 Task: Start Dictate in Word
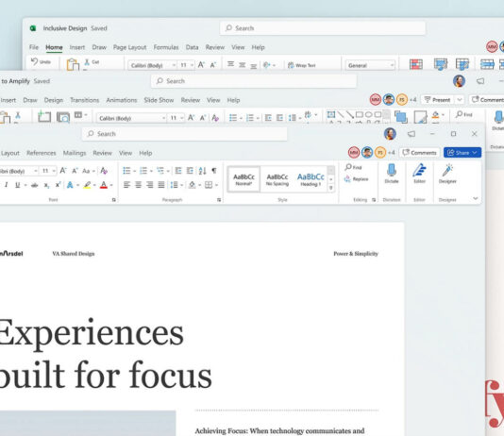pos(392,174)
